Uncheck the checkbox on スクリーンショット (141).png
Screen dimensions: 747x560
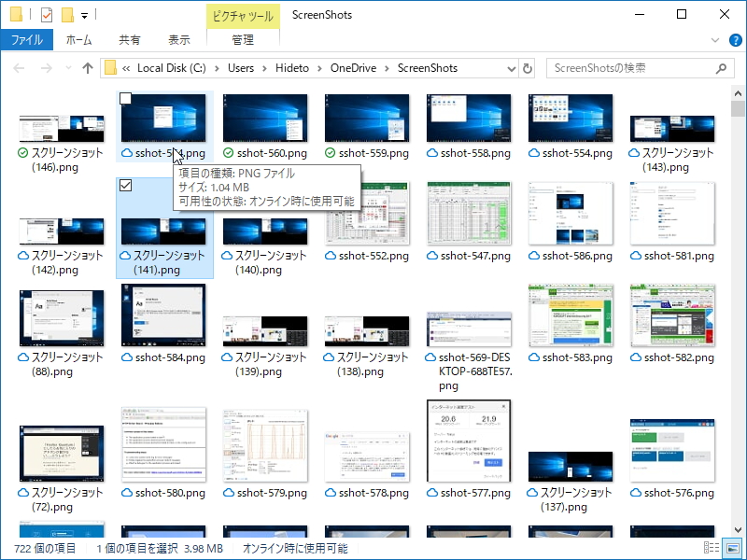point(124,187)
